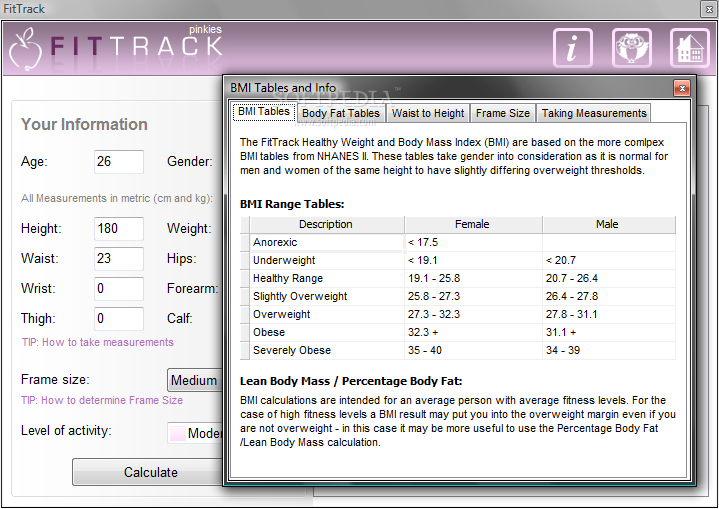Click the Waist field showing 23
The width and height of the screenshot is (719, 509).
[x=119, y=258]
